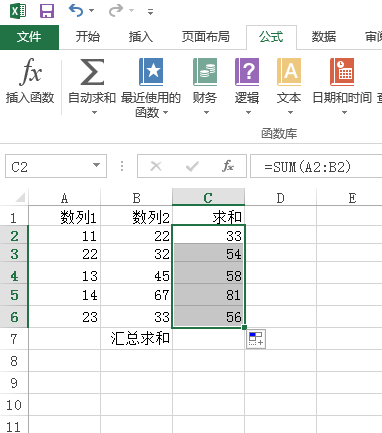The height and width of the screenshot is (433, 382).
Task: Click the Select All corner triangle
Action: click(20, 197)
